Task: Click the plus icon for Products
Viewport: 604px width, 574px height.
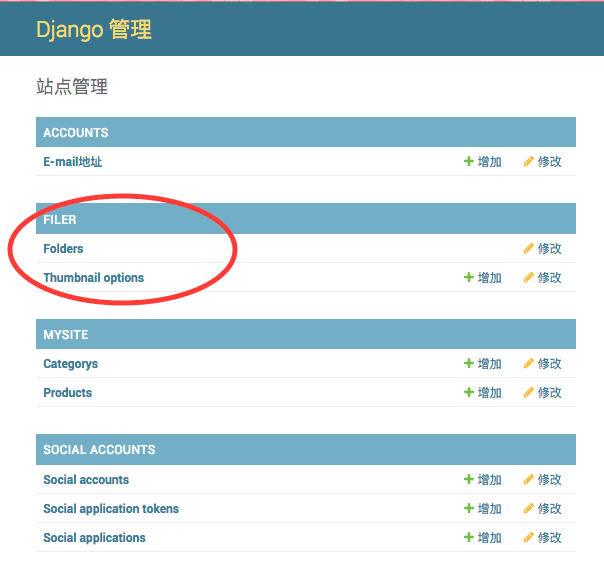Action: 468,393
